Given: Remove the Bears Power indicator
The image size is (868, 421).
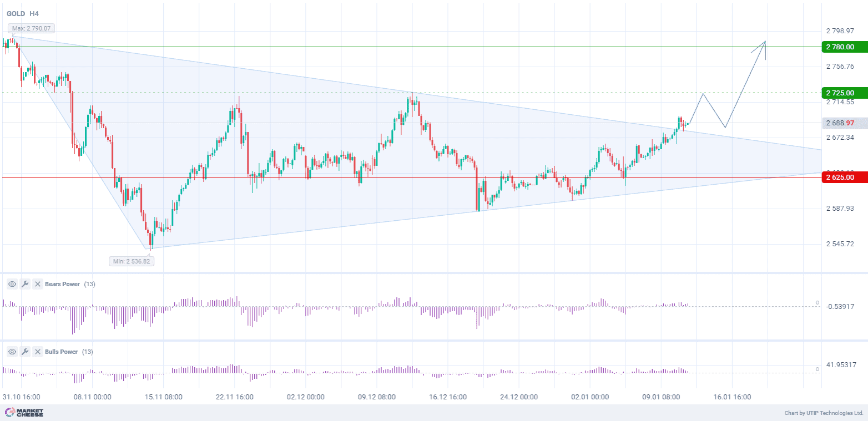Looking at the screenshot, I should click(x=38, y=284).
